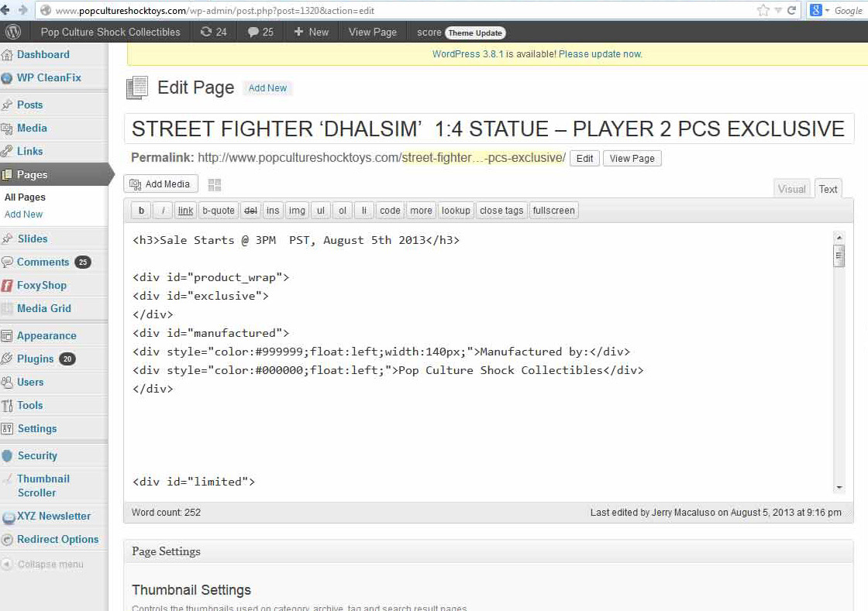Toggle fullscreen editor mode
This screenshot has width=868, height=611.
tap(553, 211)
